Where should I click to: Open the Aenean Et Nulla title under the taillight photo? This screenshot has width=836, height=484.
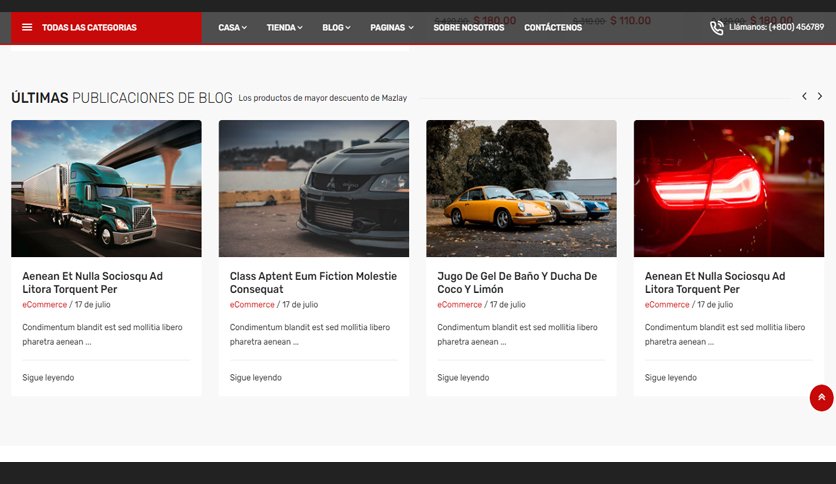click(x=714, y=283)
